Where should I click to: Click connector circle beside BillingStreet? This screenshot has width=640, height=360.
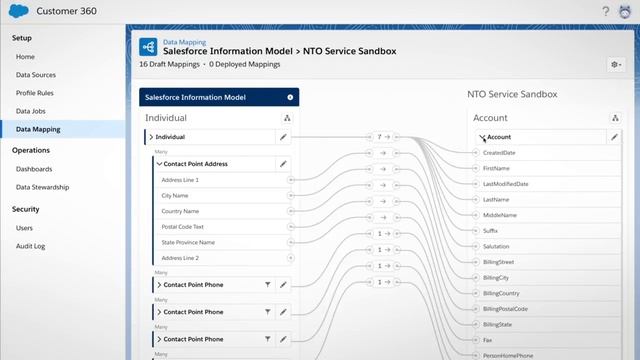pyautogui.click(x=476, y=262)
